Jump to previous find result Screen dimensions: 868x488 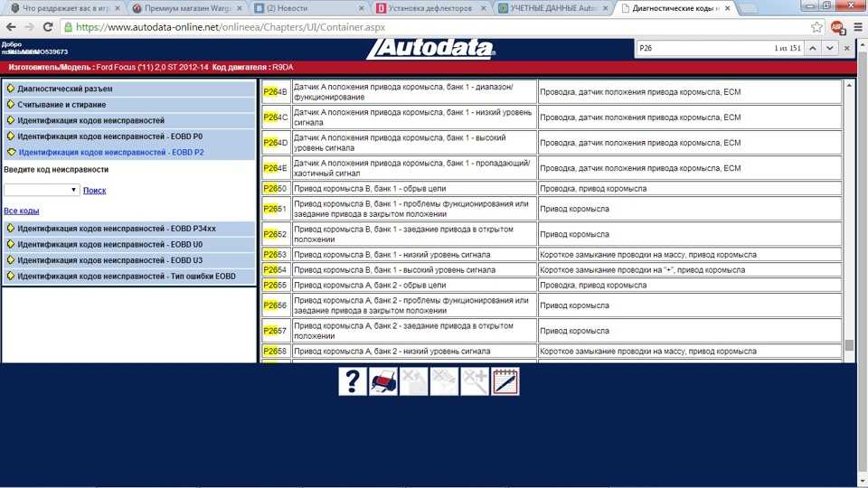click(813, 48)
